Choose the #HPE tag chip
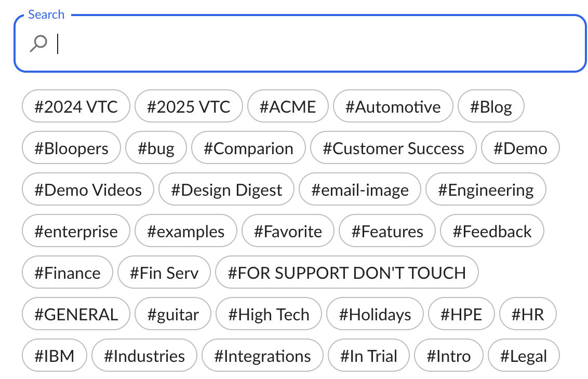Viewport: 588px width, 379px height. 461,315
